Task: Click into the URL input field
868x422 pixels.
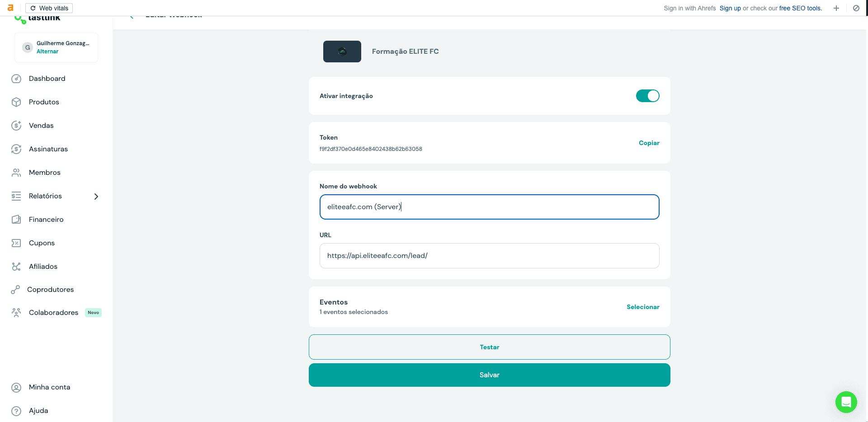Action: (x=489, y=256)
